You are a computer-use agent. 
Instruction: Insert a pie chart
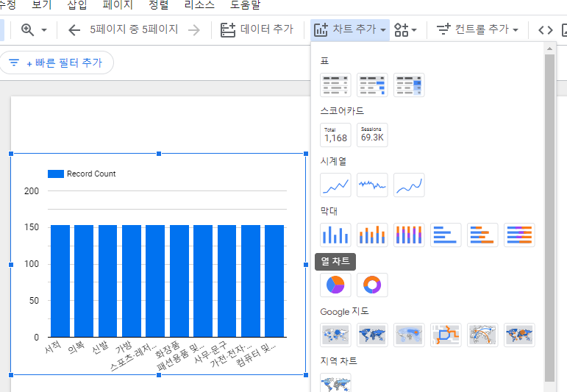[335, 285]
